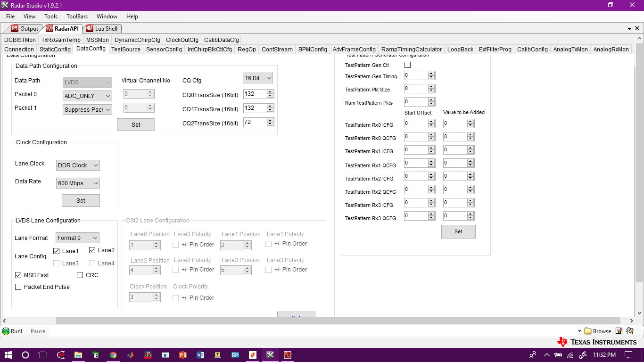644x362 pixels.
Task: Open the ToolBars menu
Action: pyautogui.click(x=77, y=16)
